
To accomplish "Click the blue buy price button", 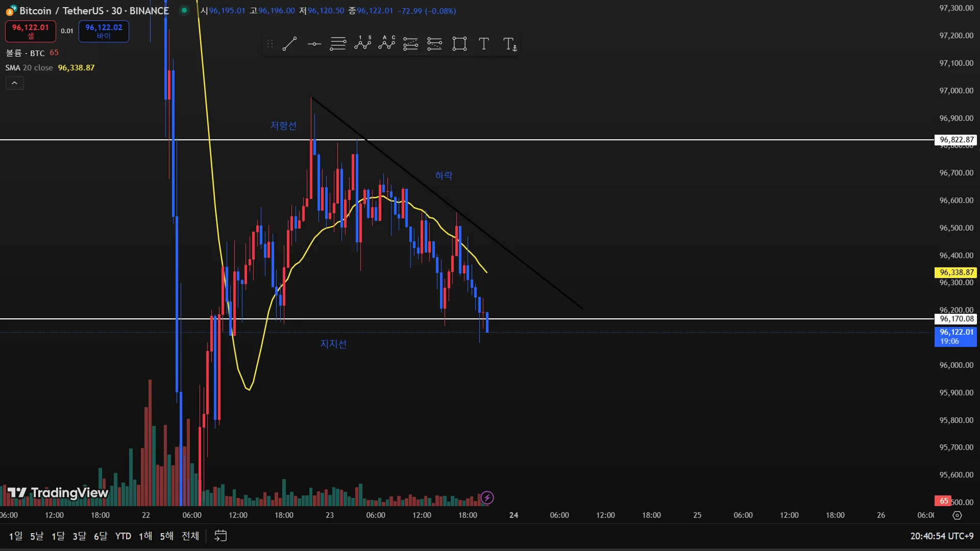I will point(104,31).
